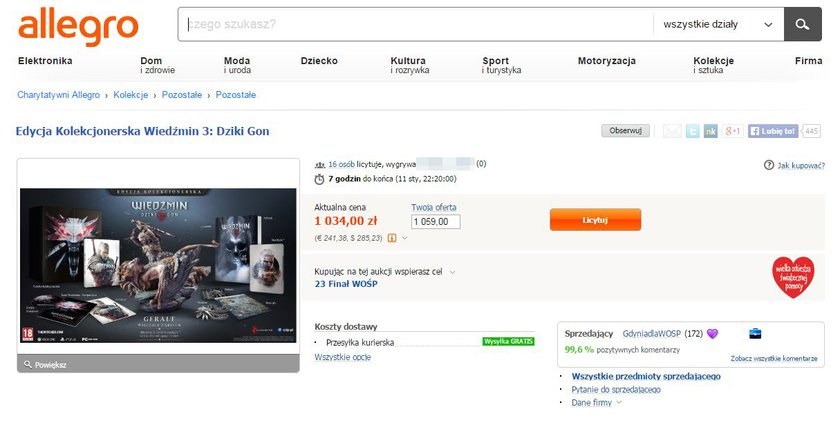Share auction via email envelope icon

point(672,131)
